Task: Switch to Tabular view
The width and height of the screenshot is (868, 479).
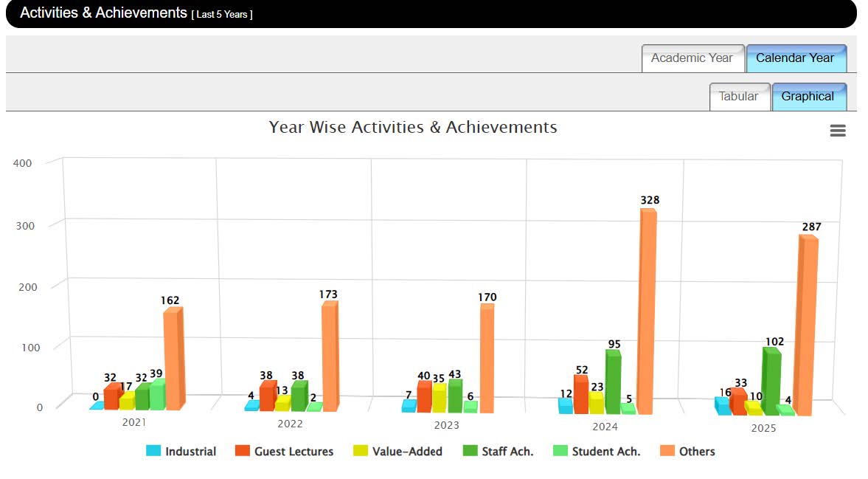Action: [738, 97]
